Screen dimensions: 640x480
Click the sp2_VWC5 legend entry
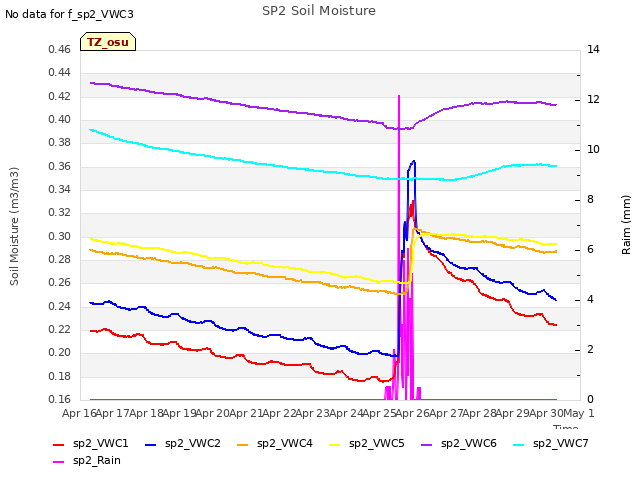click(x=367, y=443)
